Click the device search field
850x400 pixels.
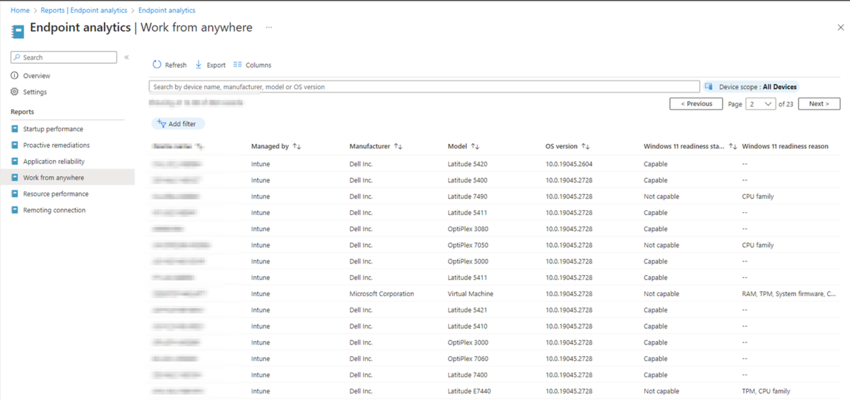pyautogui.click(x=424, y=87)
